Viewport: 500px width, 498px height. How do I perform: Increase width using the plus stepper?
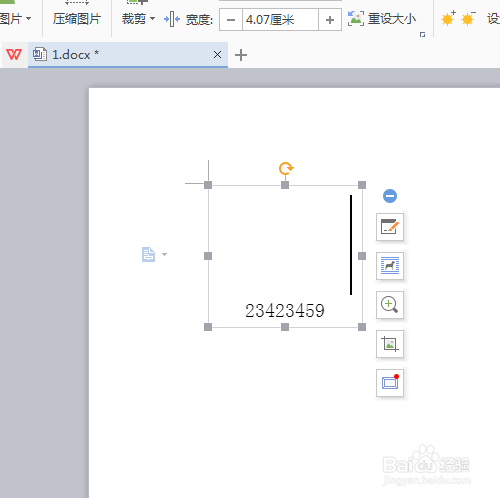tap(330, 20)
